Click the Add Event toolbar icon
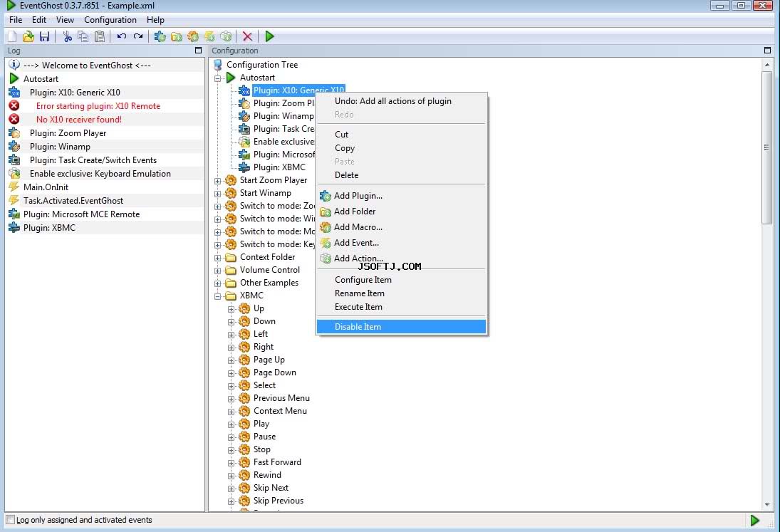This screenshot has width=780, height=532. pyautogui.click(x=209, y=36)
